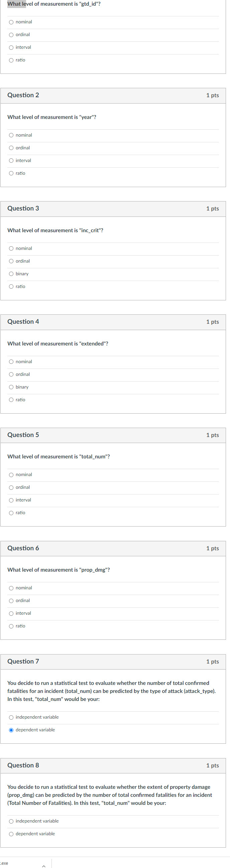Viewport: 230px width, 868px height.
Task: Select "ratio" for Question 1 gtd_id
Action: coord(11,60)
